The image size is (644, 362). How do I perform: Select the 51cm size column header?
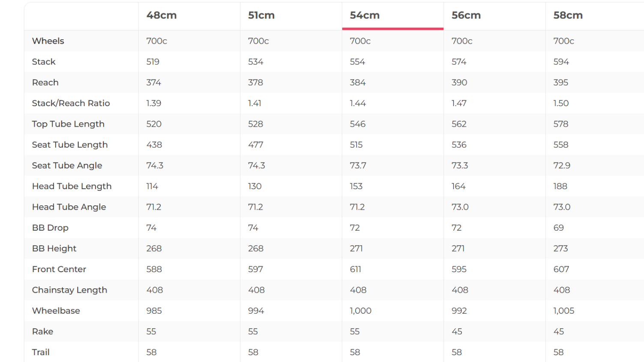(261, 15)
